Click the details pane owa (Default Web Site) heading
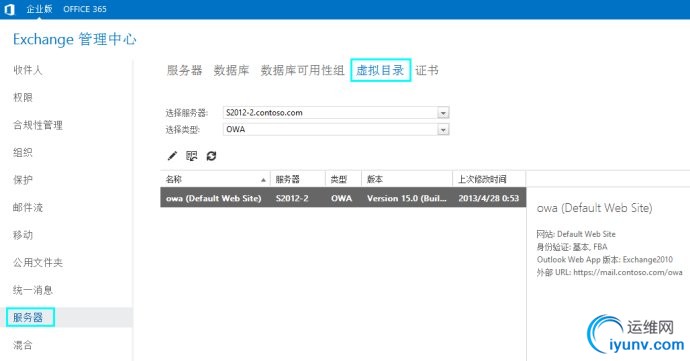 (x=595, y=208)
